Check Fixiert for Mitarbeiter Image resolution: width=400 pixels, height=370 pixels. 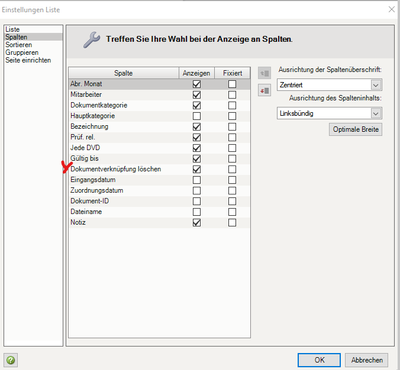pos(232,95)
